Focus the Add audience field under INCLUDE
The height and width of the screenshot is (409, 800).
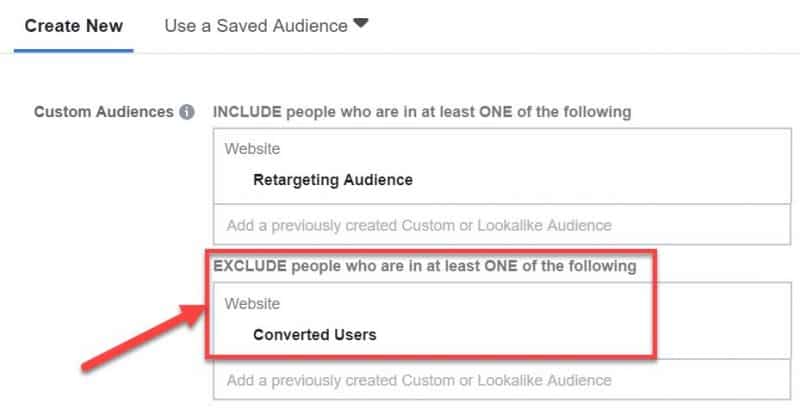pyautogui.click(x=502, y=225)
